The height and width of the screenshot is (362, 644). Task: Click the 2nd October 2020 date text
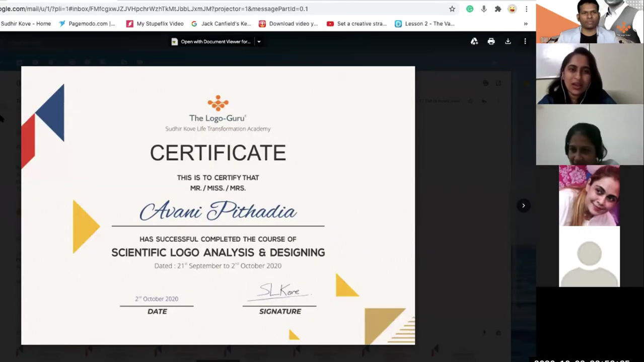(x=157, y=299)
